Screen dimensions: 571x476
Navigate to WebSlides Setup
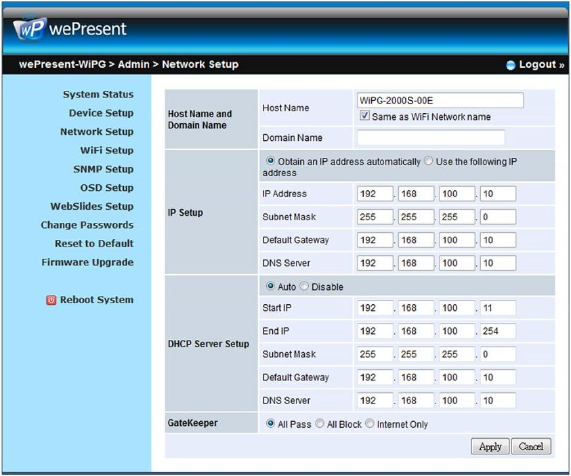pyautogui.click(x=92, y=206)
